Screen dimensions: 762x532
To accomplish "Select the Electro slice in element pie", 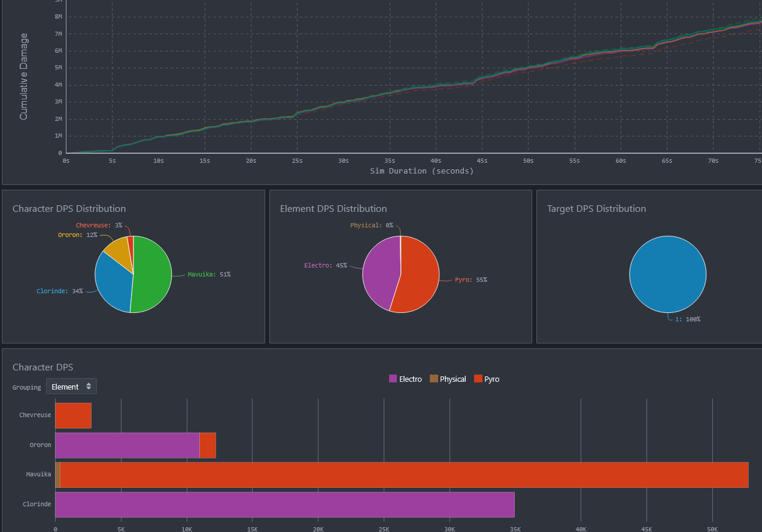I will pyautogui.click(x=380, y=272).
